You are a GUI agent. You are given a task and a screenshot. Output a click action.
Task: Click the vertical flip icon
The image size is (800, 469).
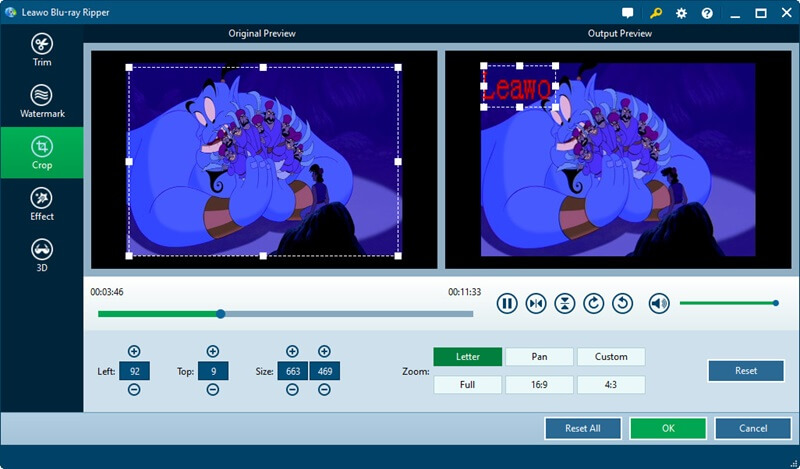(565, 303)
